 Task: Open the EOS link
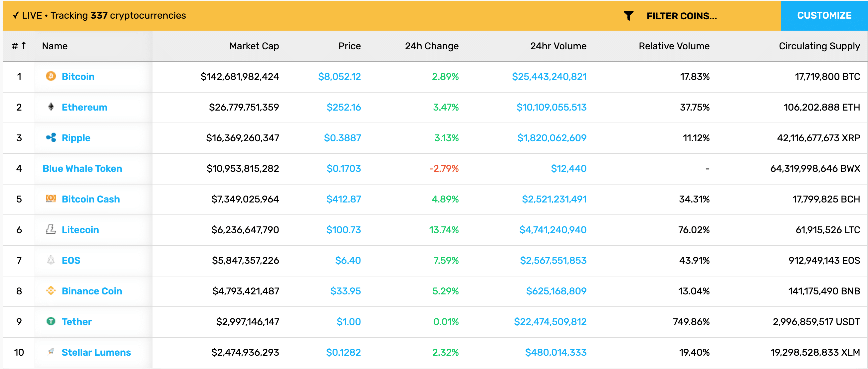click(71, 261)
